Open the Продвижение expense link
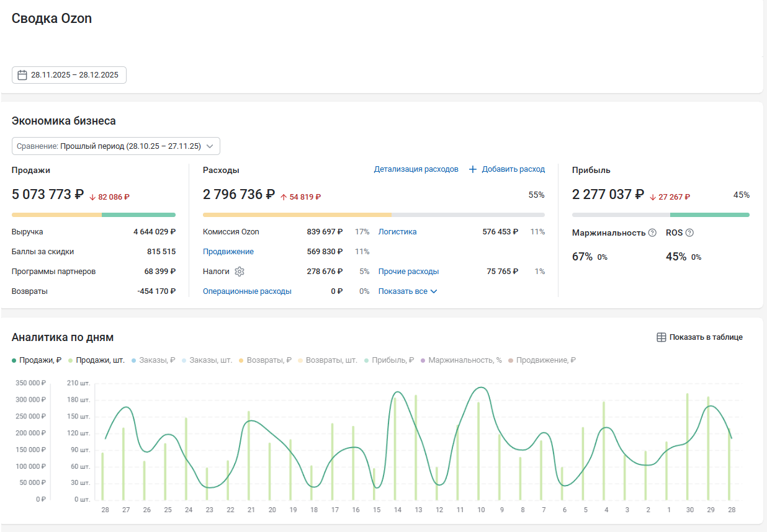 click(228, 252)
